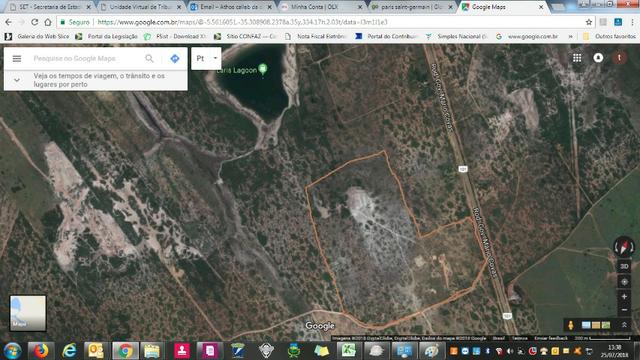
Task: Open the first blue imagery thumbnail
Action: pyautogui.click(x=586, y=325)
